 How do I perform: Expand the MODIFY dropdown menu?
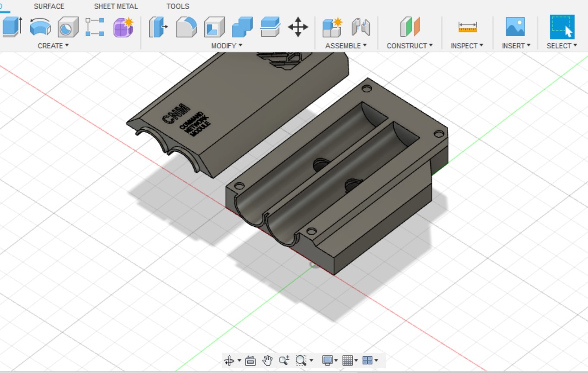[227, 46]
